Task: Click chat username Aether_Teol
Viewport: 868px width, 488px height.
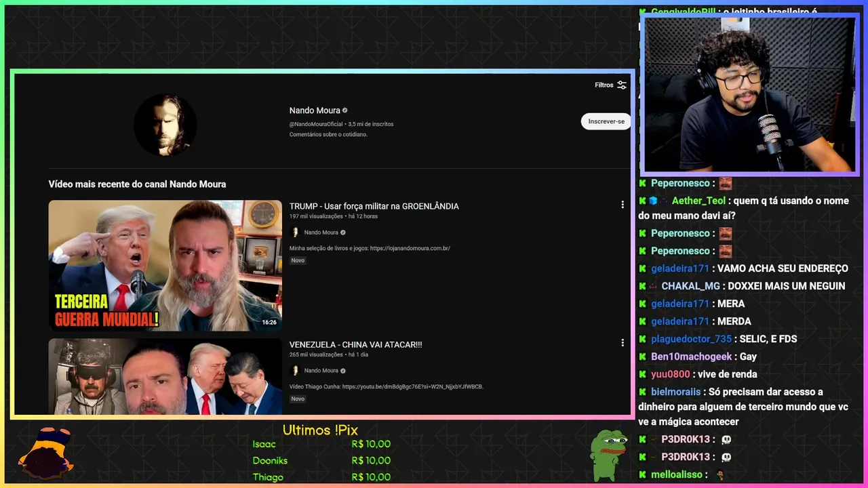Action: tap(698, 201)
